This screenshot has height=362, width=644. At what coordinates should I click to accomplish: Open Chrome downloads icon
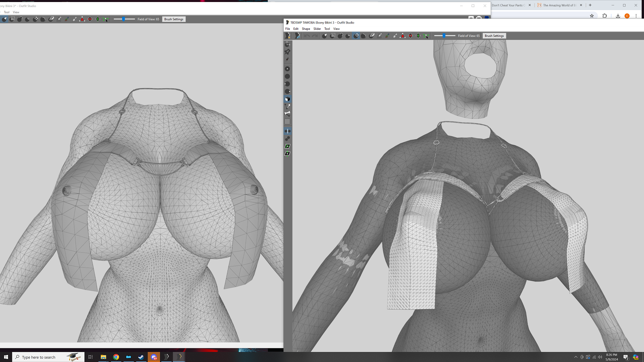pos(618,16)
